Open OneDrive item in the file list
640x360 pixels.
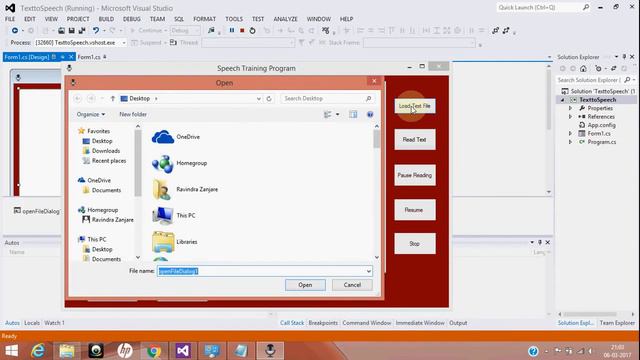176,137
